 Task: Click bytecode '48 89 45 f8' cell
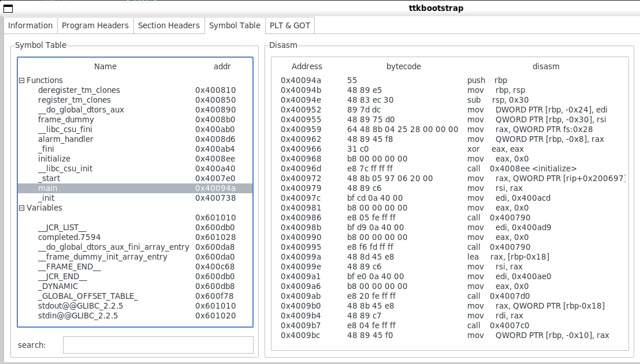pos(370,139)
